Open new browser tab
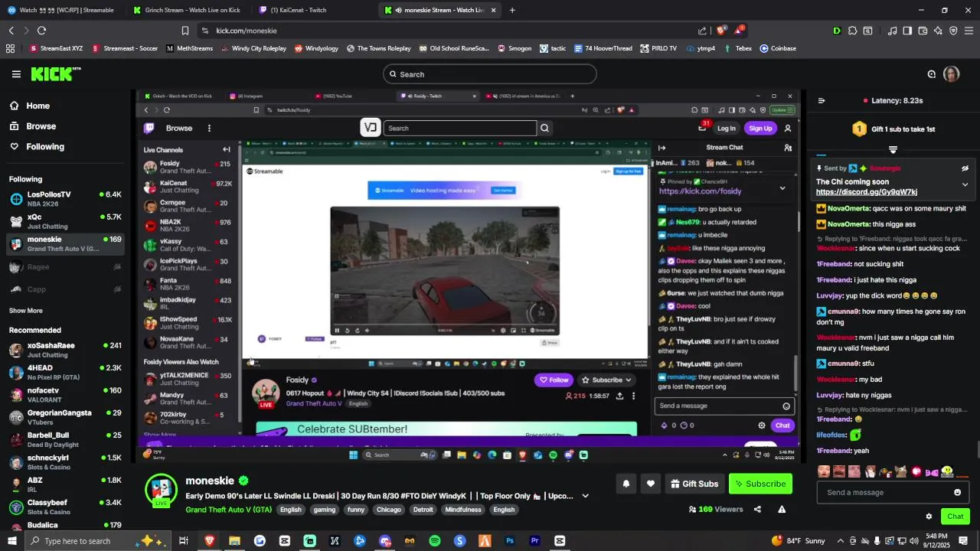 pos(512,10)
